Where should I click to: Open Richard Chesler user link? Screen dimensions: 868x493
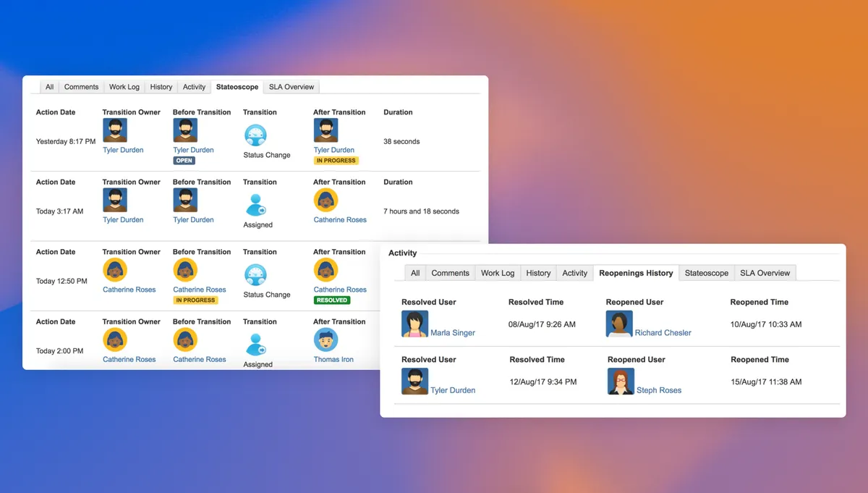tap(663, 333)
